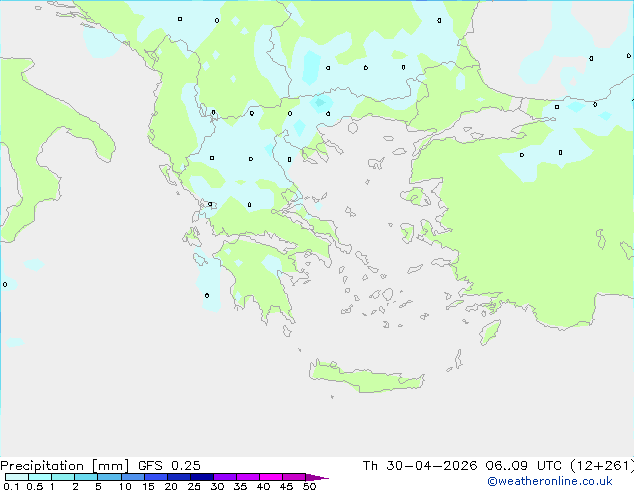
Task: Click the 5–10 mm legend color
Action: (109, 477)
